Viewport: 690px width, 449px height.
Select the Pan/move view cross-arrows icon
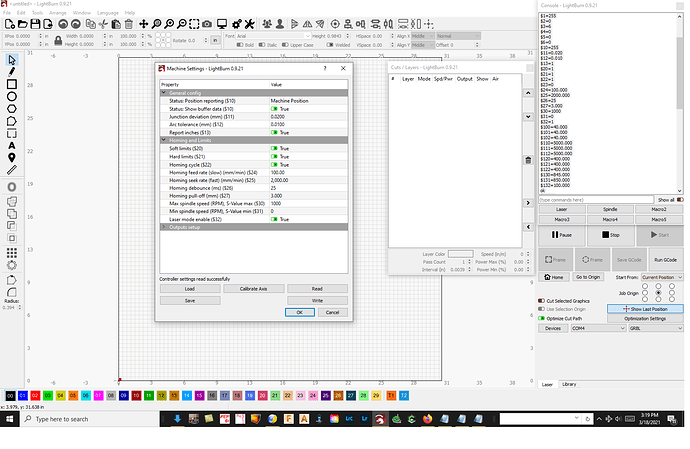143,24
